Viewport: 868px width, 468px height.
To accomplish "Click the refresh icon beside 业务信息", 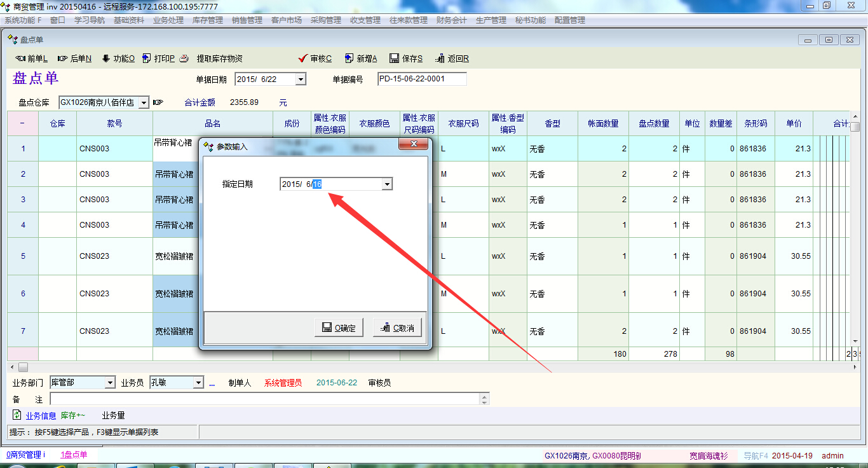I will [x=17, y=415].
